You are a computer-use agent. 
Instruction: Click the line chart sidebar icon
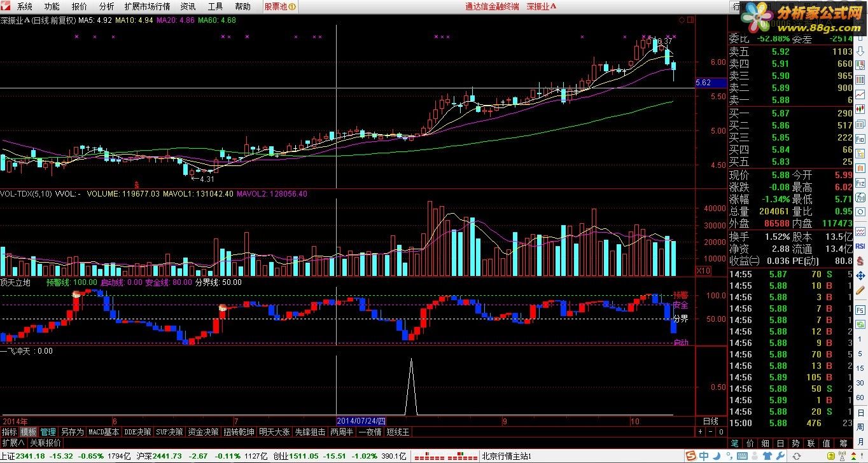point(860,94)
